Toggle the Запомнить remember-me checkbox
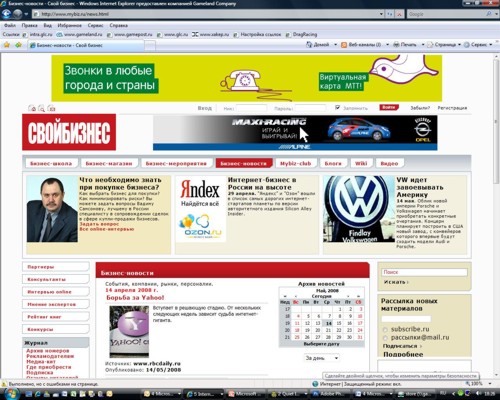The image size is (500, 400). coord(337,107)
